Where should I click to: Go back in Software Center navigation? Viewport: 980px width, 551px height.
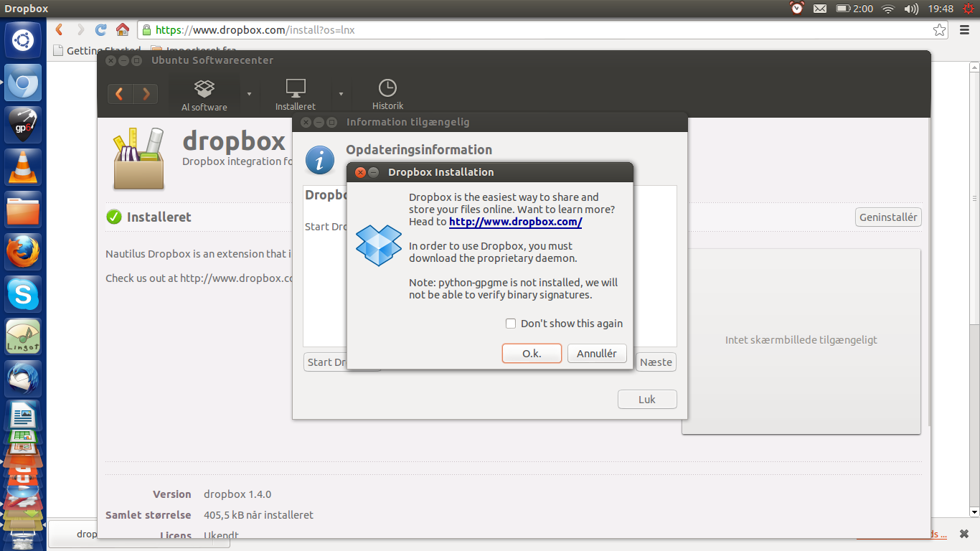point(120,94)
